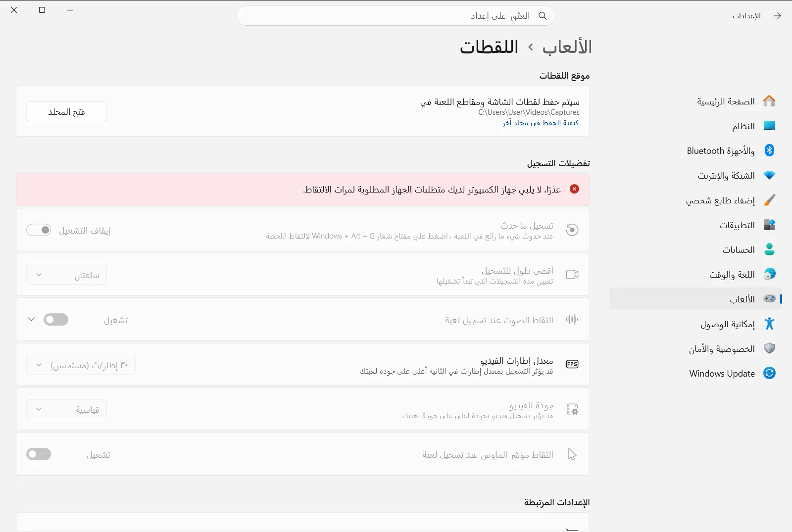The height and width of the screenshot is (532, 792).
Task: Go to Bluetooth and devices section
Action: [695, 150]
